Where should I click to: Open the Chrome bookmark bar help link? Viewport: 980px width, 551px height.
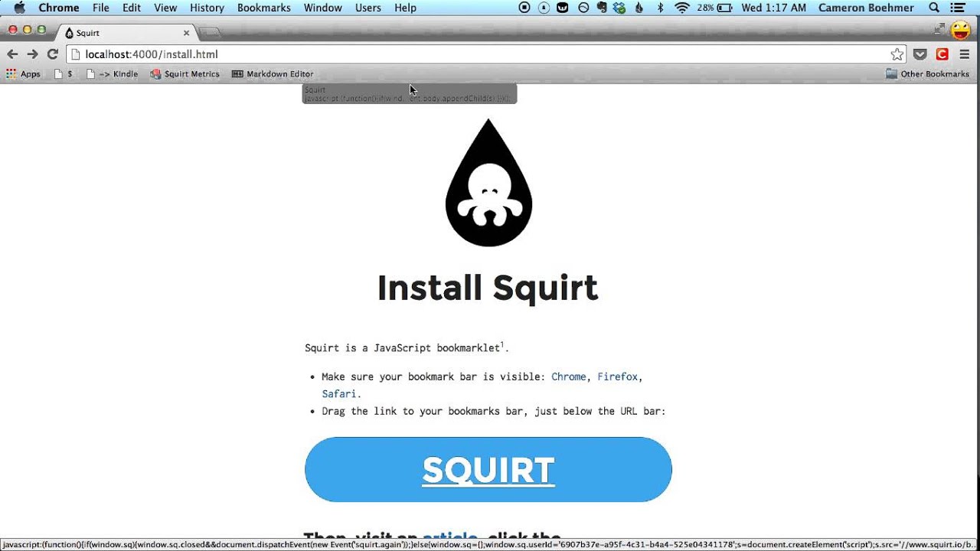[569, 377]
